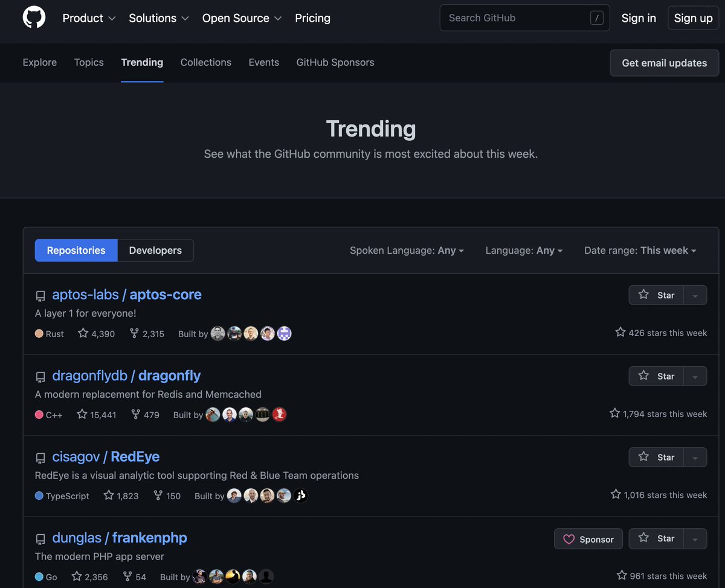Open stargazers count 2,356 for frankenphp
Image resolution: width=725 pixels, height=588 pixels.
pos(90,577)
